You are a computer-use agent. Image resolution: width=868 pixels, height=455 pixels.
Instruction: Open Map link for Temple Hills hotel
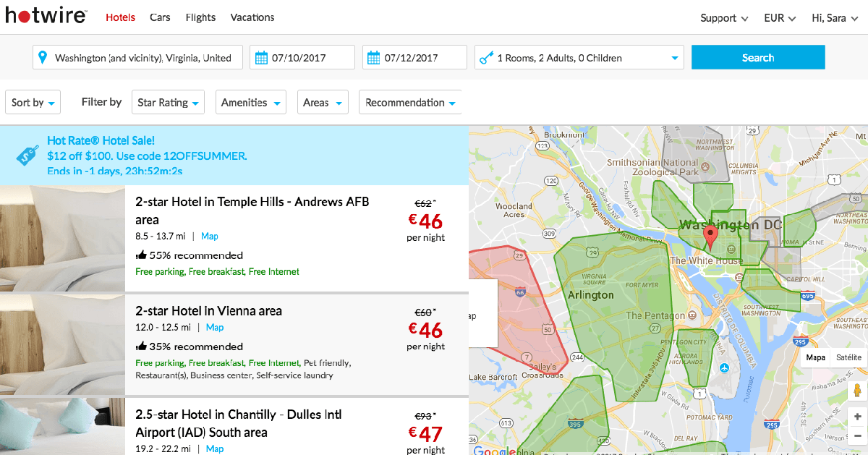point(210,237)
